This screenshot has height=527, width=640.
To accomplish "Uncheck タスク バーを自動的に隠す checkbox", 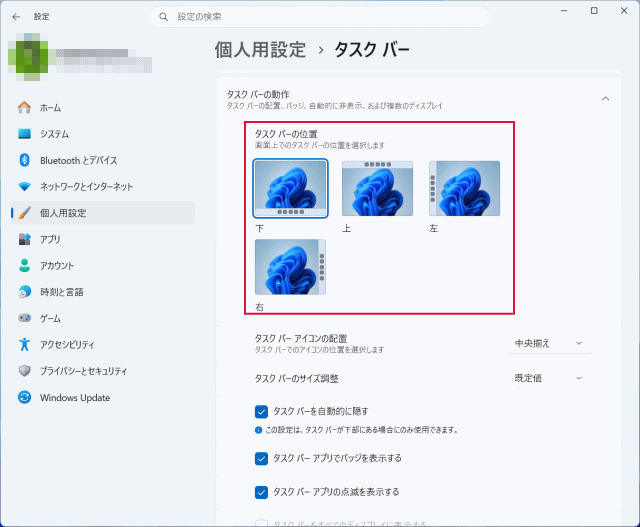I will [x=261, y=411].
